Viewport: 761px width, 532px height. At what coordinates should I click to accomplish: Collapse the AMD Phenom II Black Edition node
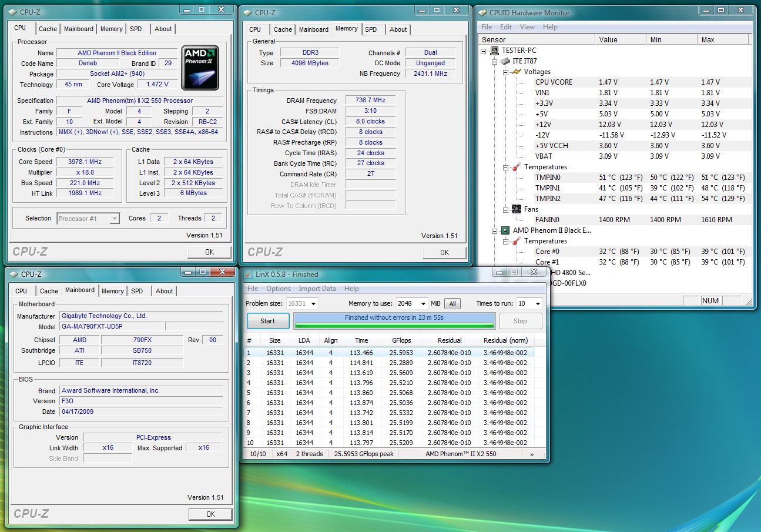[495, 230]
